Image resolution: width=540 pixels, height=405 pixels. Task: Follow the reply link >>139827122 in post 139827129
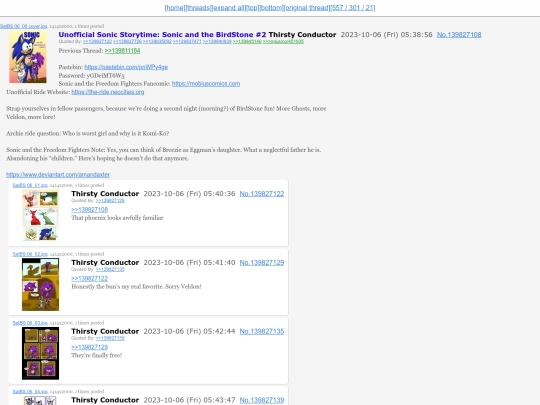90,278
